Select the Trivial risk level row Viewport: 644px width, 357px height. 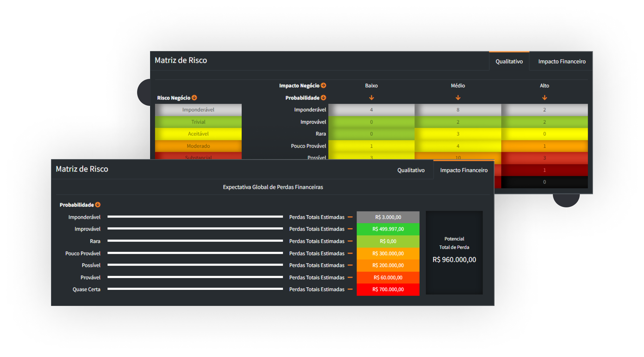[x=198, y=122]
